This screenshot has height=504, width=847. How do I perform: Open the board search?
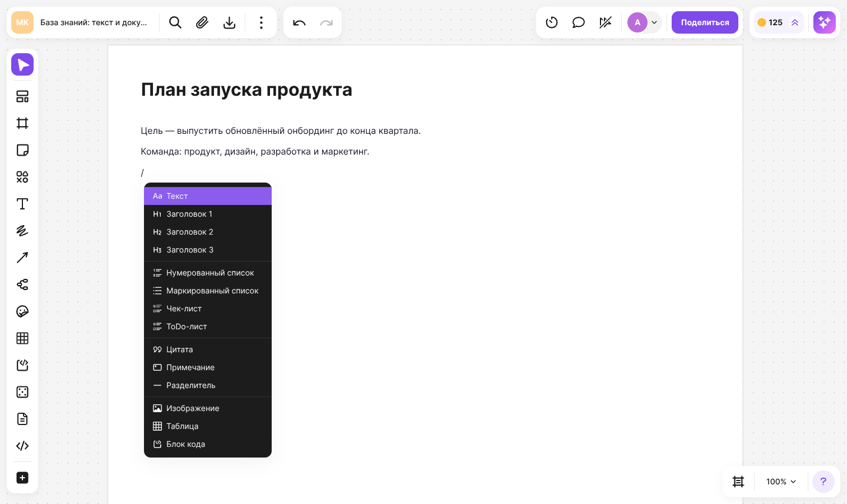tap(175, 22)
